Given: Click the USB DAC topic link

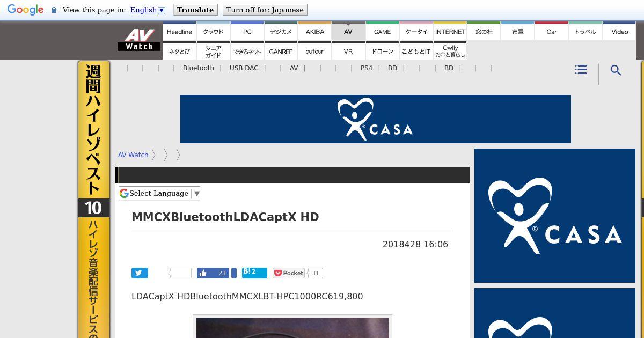Looking at the screenshot, I should (244, 68).
